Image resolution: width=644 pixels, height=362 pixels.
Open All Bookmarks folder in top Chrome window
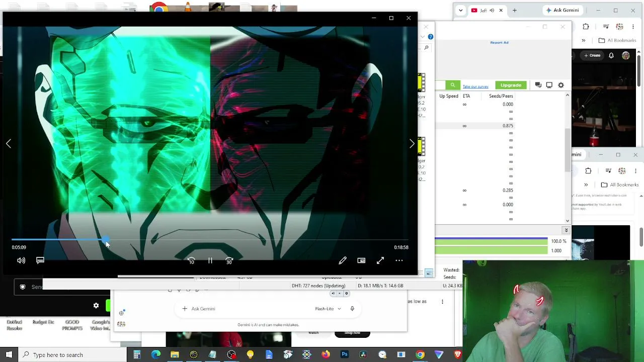click(x=617, y=40)
